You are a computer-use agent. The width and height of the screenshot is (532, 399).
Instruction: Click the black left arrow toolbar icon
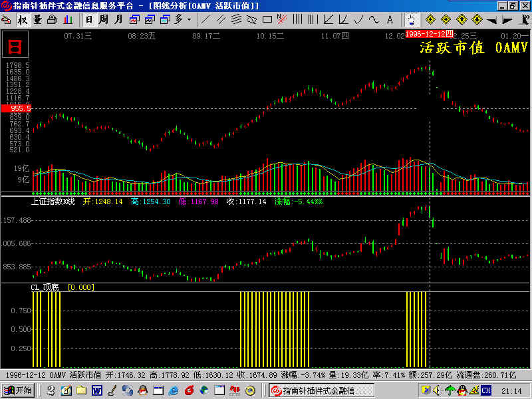tap(491, 21)
